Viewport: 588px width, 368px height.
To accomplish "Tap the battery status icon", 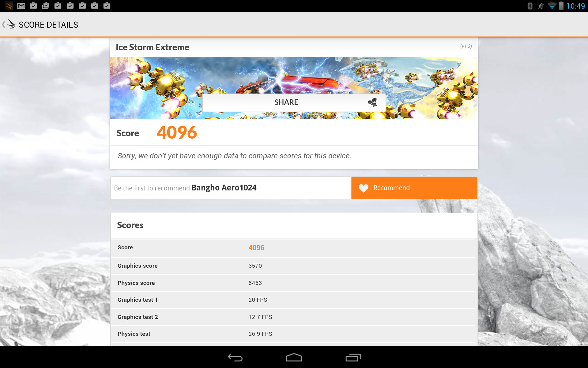I will (561, 6).
